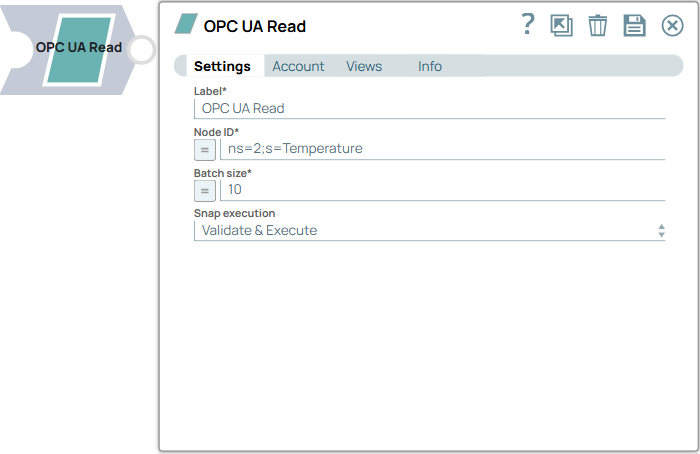This screenshot has width=700, height=454.
Task: Save settings with the floppy disk icon
Action: coord(635,26)
